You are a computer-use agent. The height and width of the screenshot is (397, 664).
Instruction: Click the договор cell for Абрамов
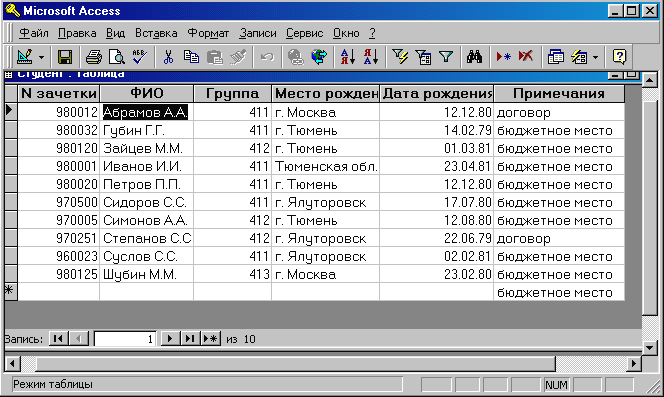tap(559, 112)
